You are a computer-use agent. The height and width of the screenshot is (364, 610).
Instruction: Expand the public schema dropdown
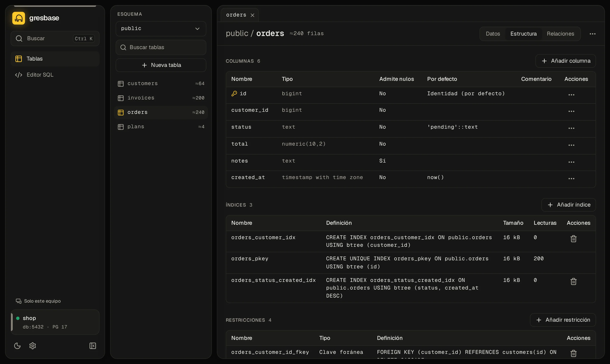click(161, 29)
